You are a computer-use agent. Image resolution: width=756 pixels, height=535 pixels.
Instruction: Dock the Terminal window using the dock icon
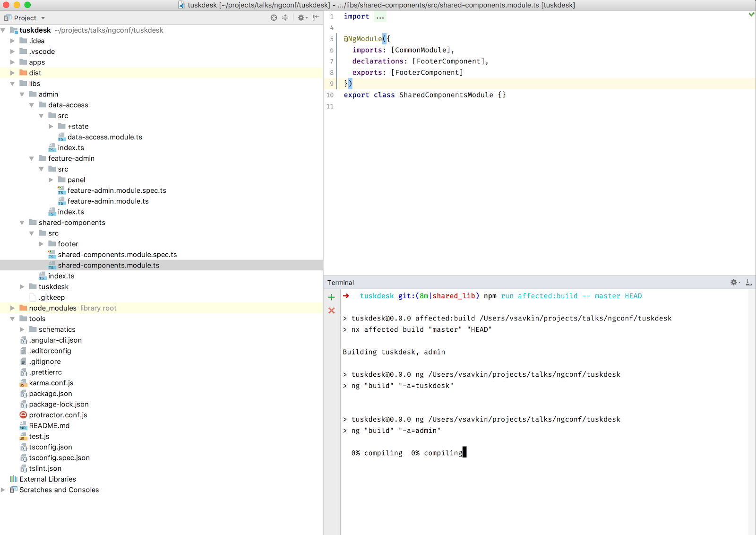(x=748, y=282)
